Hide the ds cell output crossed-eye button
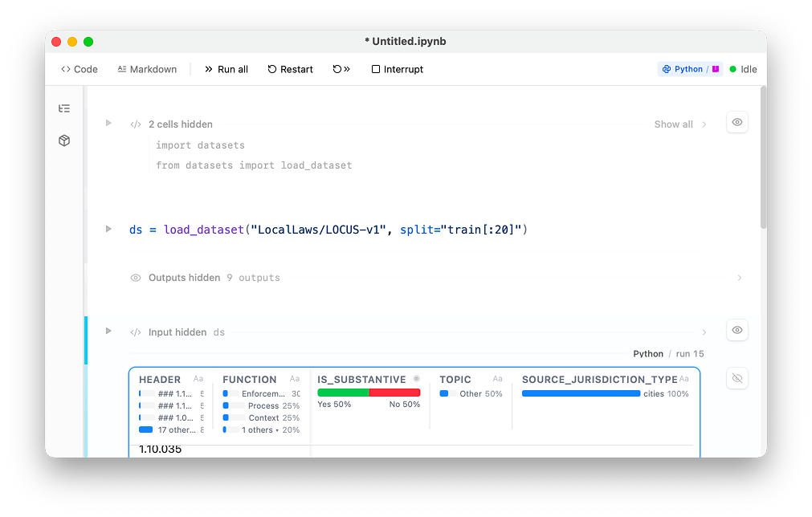Screen dimensions: 812x517 coord(737,378)
